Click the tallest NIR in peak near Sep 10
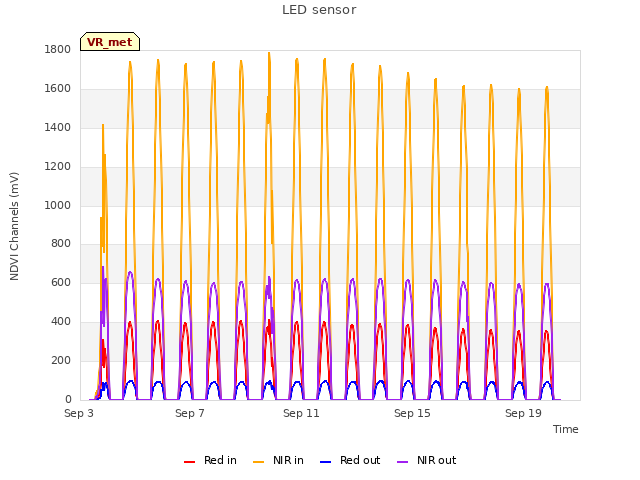 (269, 53)
